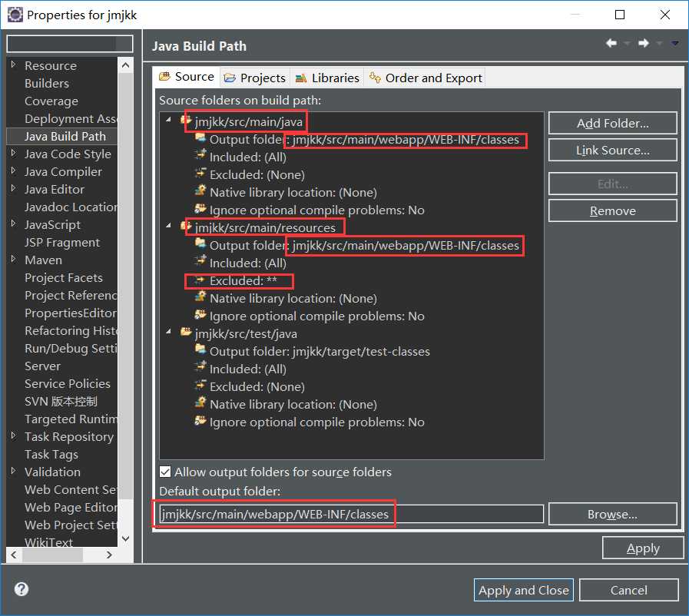Collapse the jmjkk/src/main/java source folder
The width and height of the screenshot is (689, 616).
168,120
